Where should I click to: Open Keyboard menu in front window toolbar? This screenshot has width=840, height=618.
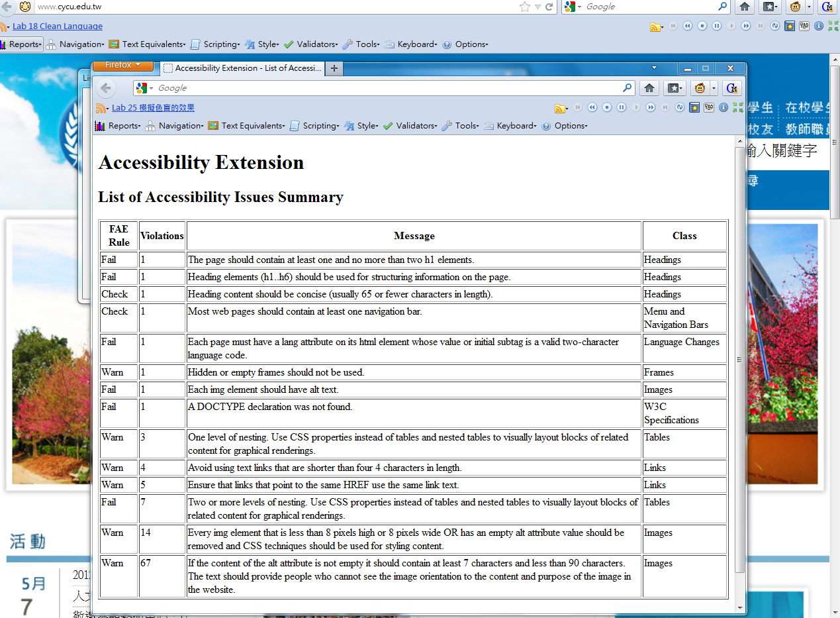510,126
